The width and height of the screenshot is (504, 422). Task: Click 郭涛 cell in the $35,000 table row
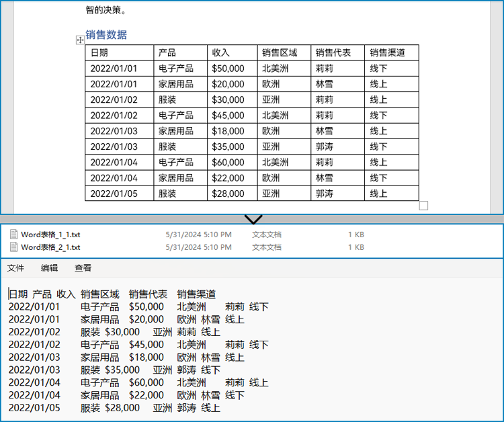click(x=337, y=146)
